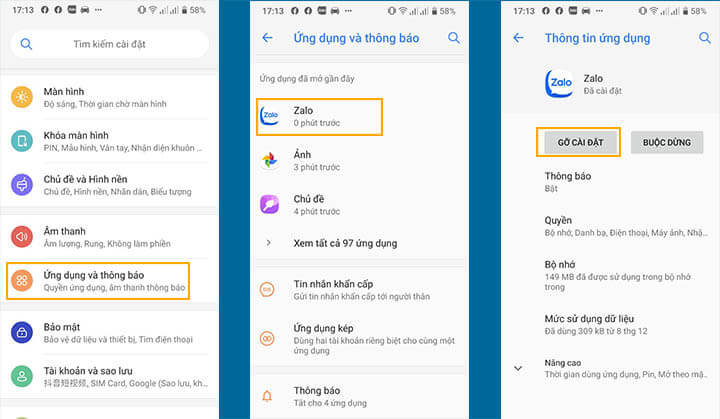
Task: Open Chủ đề và Hình nền settings
Action: [x=112, y=185]
